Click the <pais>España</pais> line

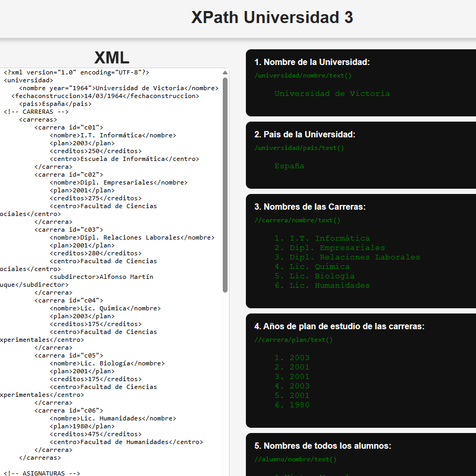click(55, 104)
